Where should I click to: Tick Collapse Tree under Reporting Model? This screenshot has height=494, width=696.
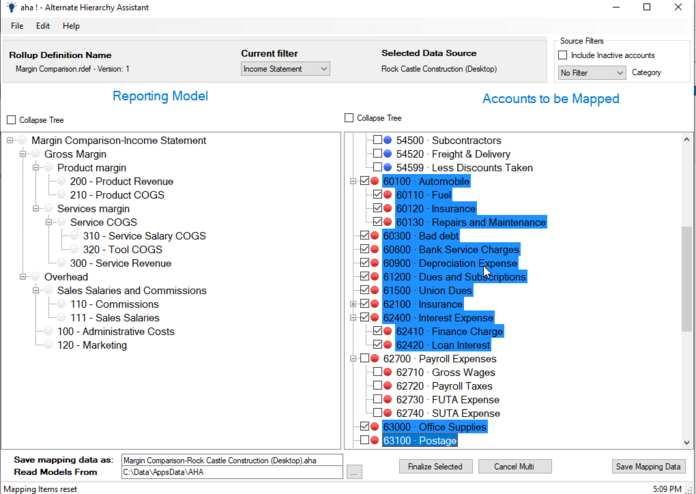[x=12, y=120]
